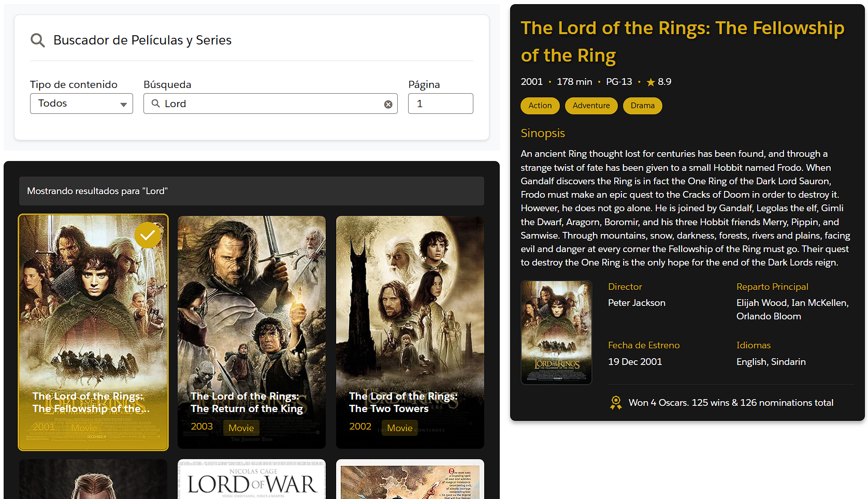Open the bottom-right illustrated poster card
Screen dimensions: 868x499
tap(410, 479)
